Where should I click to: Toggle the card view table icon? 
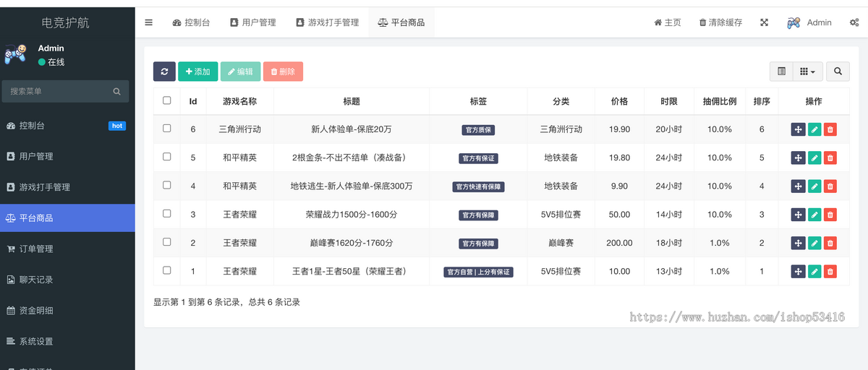coord(781,72)
